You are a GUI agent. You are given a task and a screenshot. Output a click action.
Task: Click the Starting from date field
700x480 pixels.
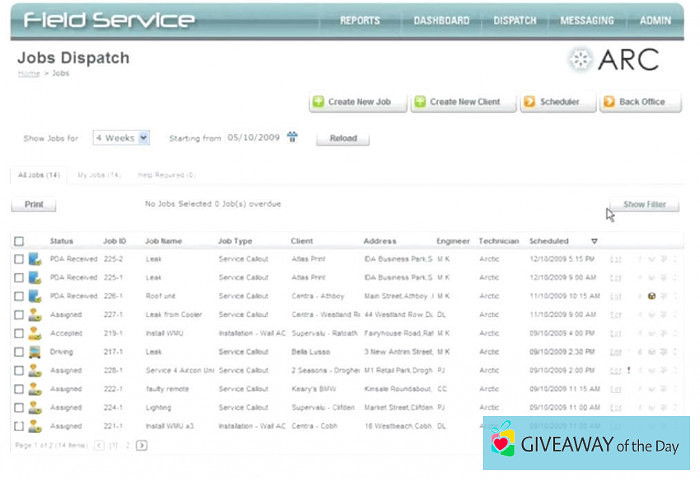(x=253, y=138)
